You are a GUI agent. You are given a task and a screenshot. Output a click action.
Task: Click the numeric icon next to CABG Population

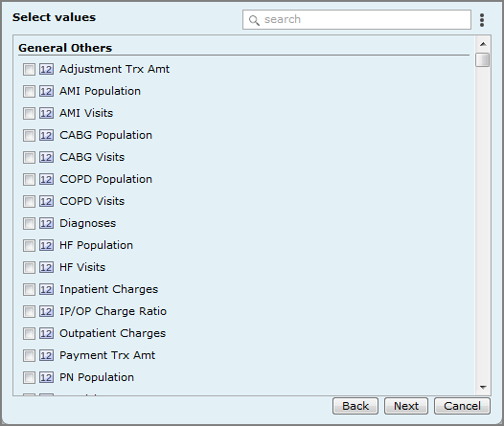46,136
